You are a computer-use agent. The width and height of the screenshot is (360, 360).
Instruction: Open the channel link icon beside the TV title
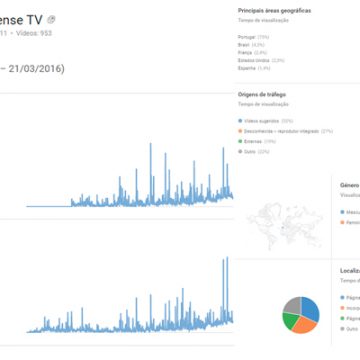(51, 20)
